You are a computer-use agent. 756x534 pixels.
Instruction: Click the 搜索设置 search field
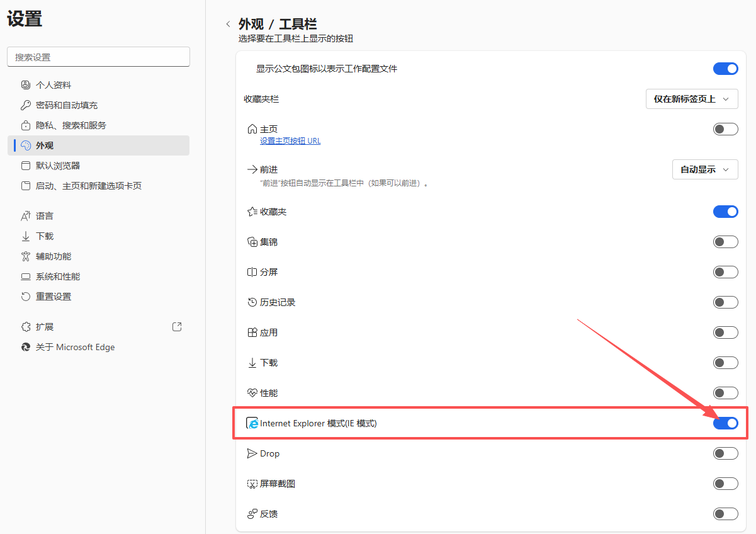pyautogui.click(x=98, y=57)
